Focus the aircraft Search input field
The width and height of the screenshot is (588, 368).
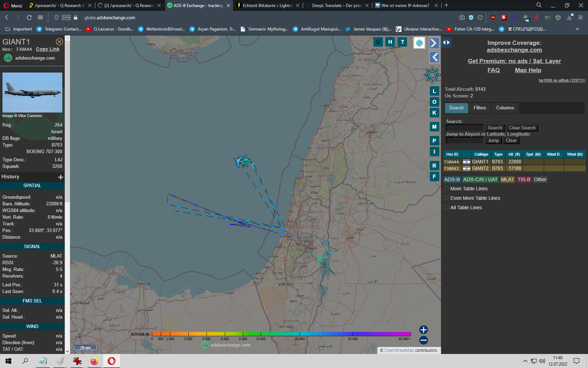[x=464, y=128]
